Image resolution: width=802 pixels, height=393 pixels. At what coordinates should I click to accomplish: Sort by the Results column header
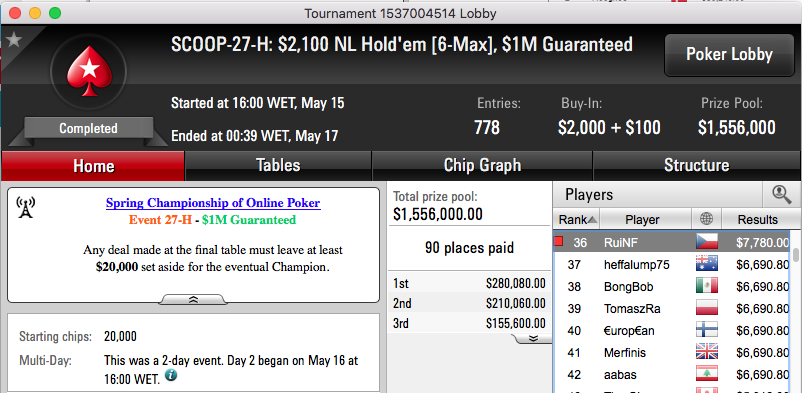(757, 220)
